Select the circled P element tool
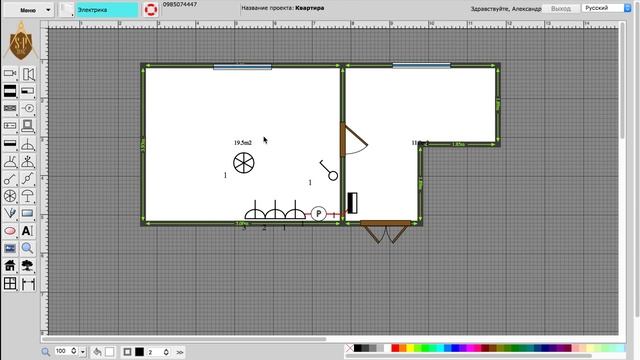This screenshot has width=640, height=360. click(x=28, y=108)
